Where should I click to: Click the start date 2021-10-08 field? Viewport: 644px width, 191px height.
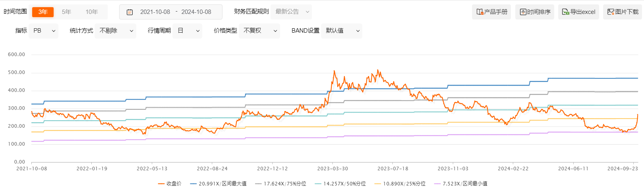155,12
